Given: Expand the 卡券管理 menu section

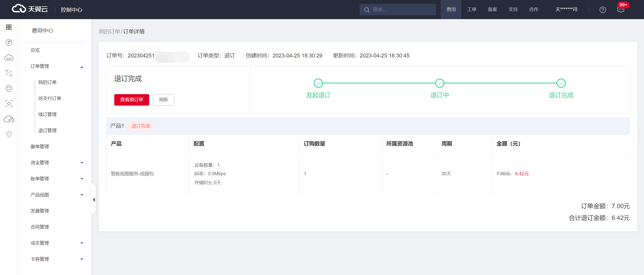Looking at the screenshot, I should tap(82, 259).
